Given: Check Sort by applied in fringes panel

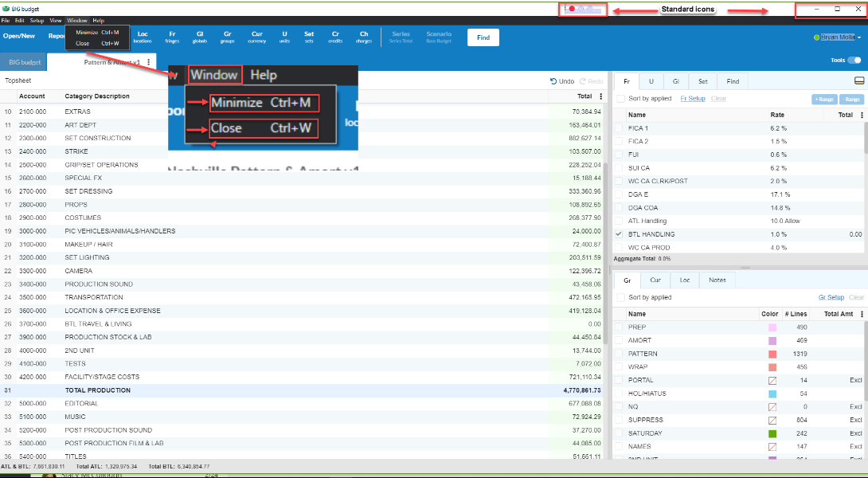Looking at the screenshot, I should click(621, 99).
